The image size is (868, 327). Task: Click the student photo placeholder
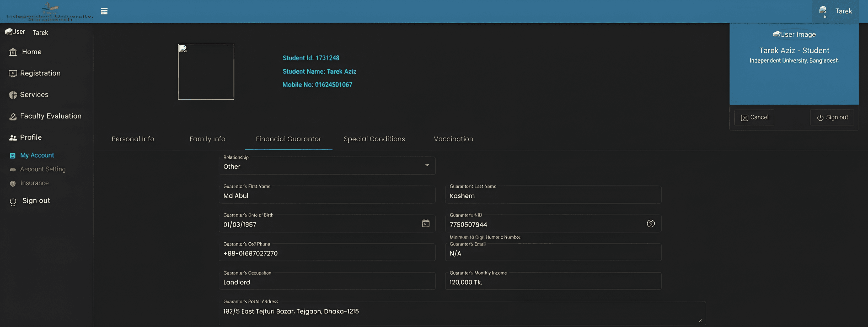[206, 72]
